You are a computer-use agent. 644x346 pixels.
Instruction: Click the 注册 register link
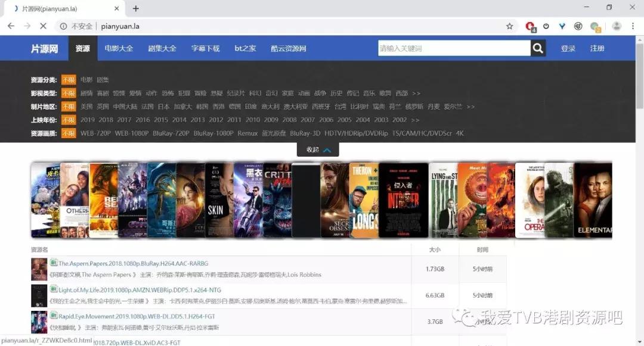597,48
